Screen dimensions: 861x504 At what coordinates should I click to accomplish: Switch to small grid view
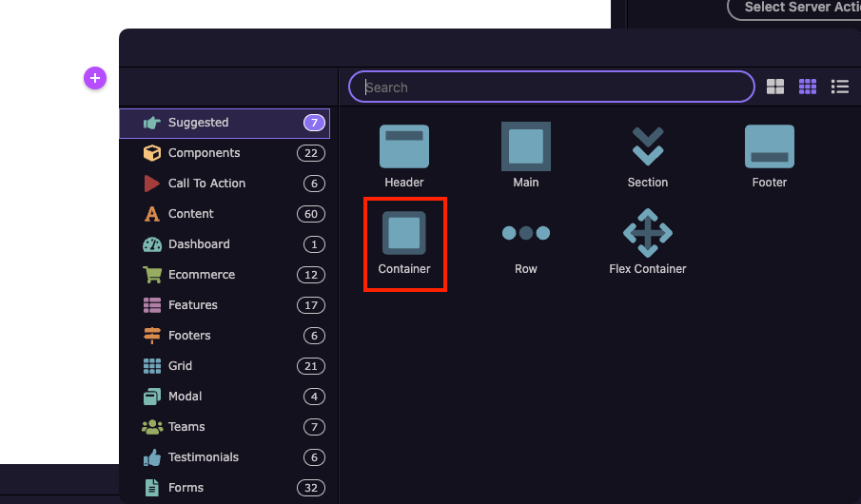point(808,87)
